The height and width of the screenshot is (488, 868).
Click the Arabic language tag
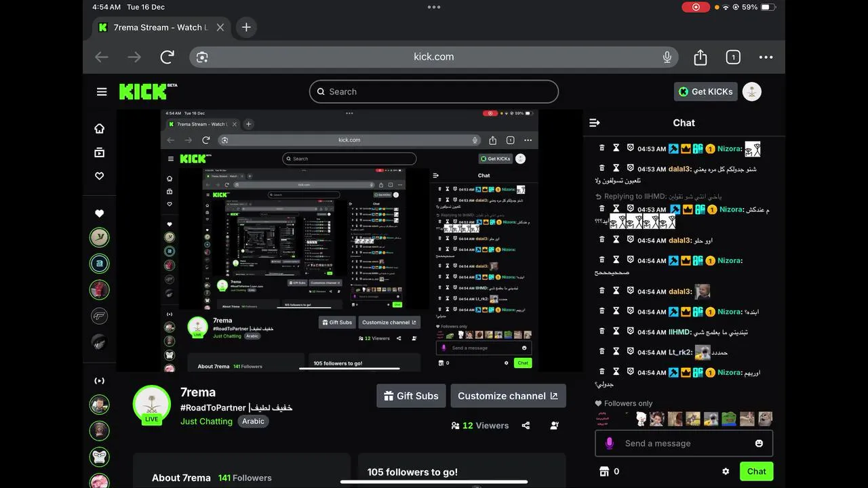pyautogui.click(x=254, y=421)
